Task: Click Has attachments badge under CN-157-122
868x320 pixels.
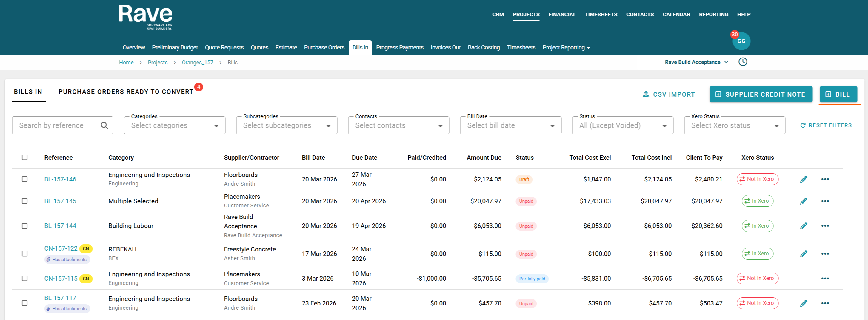Action: pyautogui.click(x=67, y=260)
